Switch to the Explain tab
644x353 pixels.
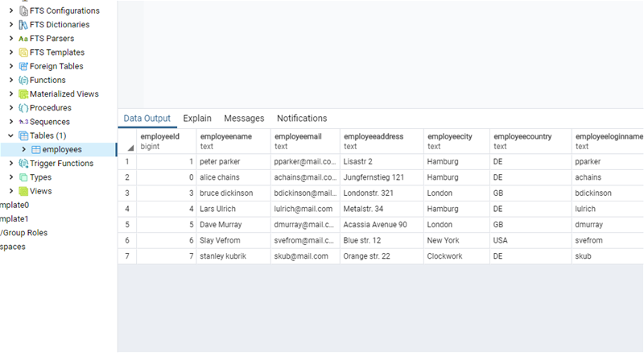197,118
